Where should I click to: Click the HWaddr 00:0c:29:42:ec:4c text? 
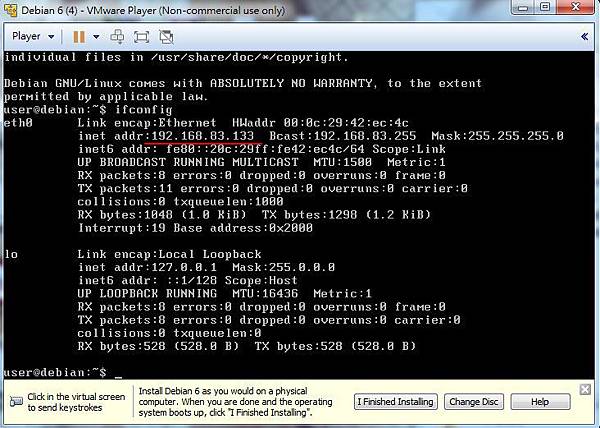coord(320,123)
